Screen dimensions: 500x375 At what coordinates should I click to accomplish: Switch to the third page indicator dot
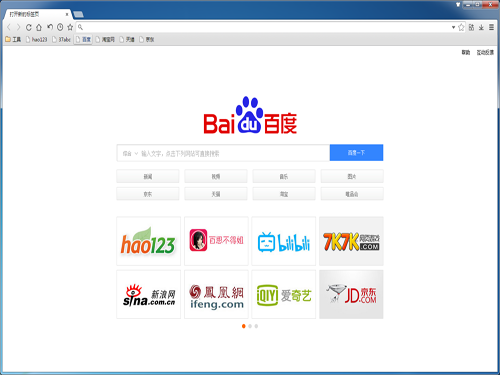pos(256,326)
